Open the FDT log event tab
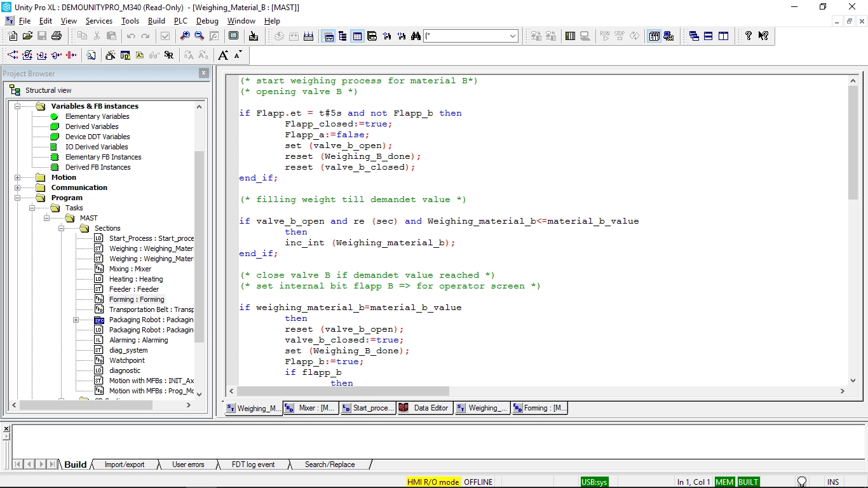 (x=253, y=464)
